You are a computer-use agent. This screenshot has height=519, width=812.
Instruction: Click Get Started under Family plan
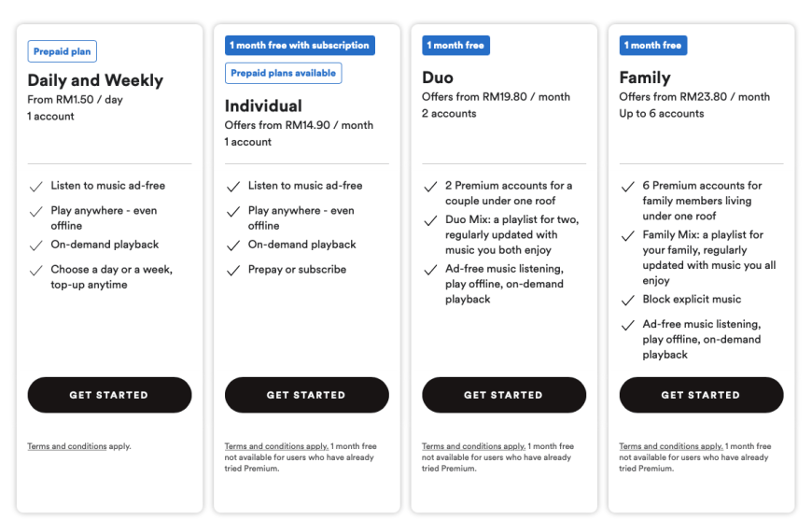point(701,395)
